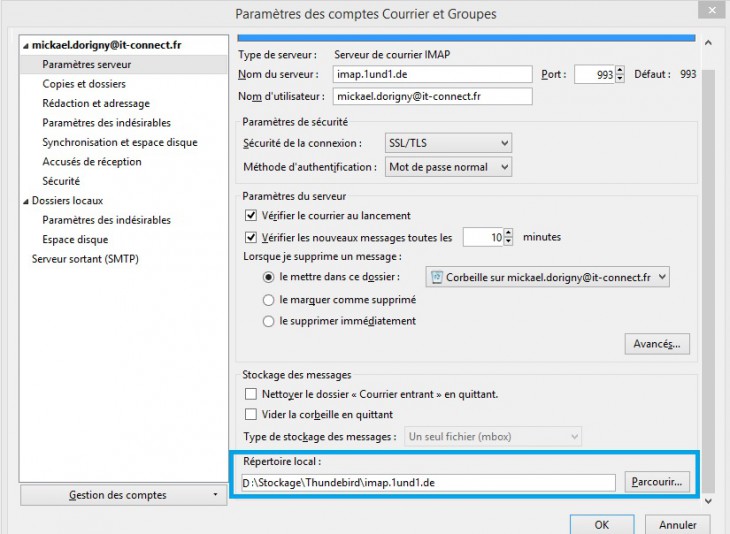730x534 pixels.
Task: Select 'le supprimer immédiatement' option
Action: 269,321
